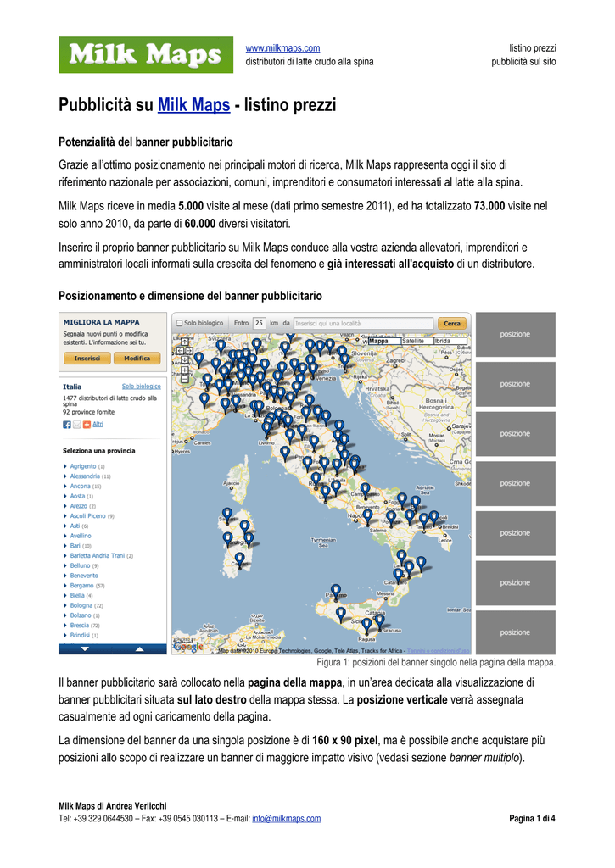Expand the Asti province arrow

[64, 526]
